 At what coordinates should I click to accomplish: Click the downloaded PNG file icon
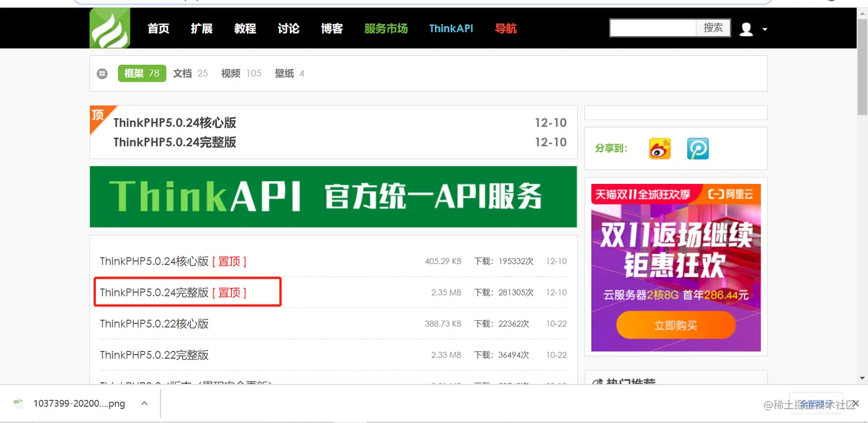[x=18, y=403]
